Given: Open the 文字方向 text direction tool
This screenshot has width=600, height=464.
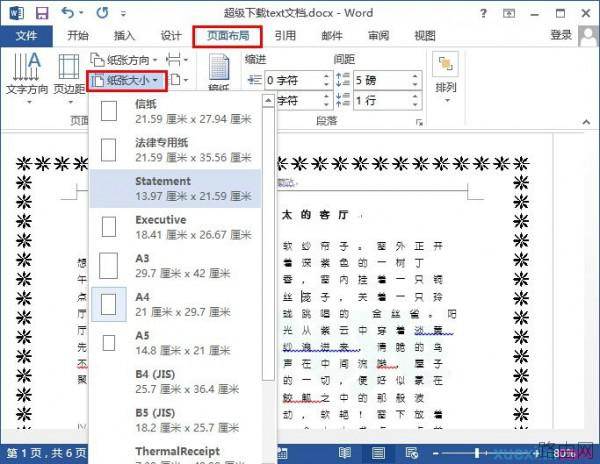Looking at the screenshot, I should (x=27, y=78).
